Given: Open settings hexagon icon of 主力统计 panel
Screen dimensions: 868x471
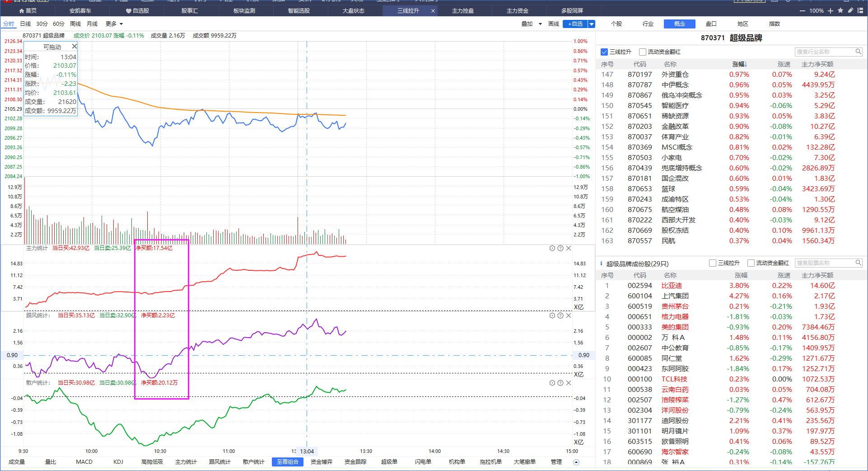Looking at the screenshot, I should tap(552, 248).
